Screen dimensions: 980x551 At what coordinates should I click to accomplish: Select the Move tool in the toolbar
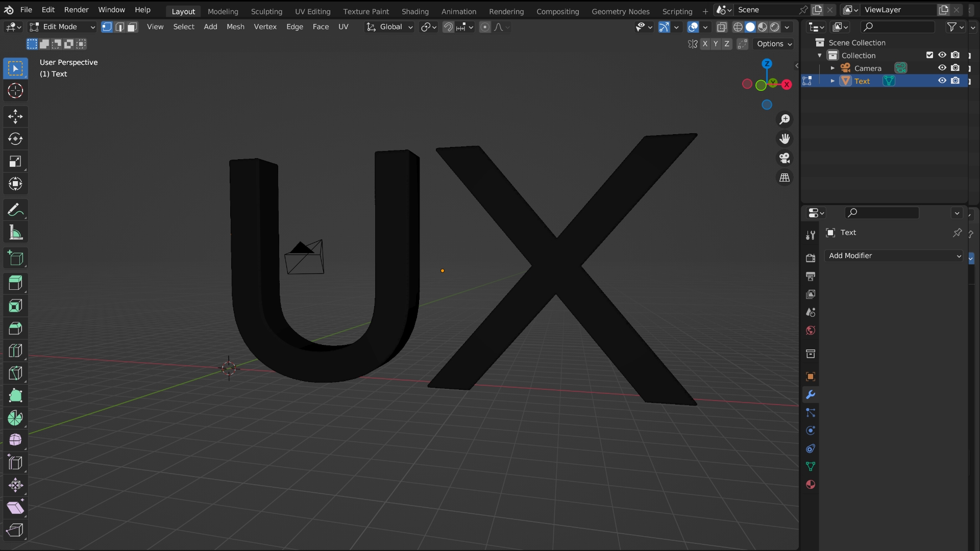click(15, 116)
